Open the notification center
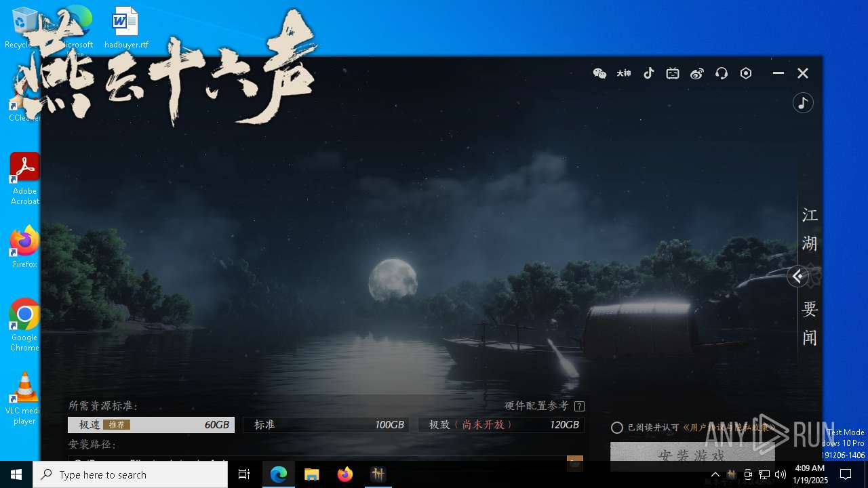 coord(846,474)
